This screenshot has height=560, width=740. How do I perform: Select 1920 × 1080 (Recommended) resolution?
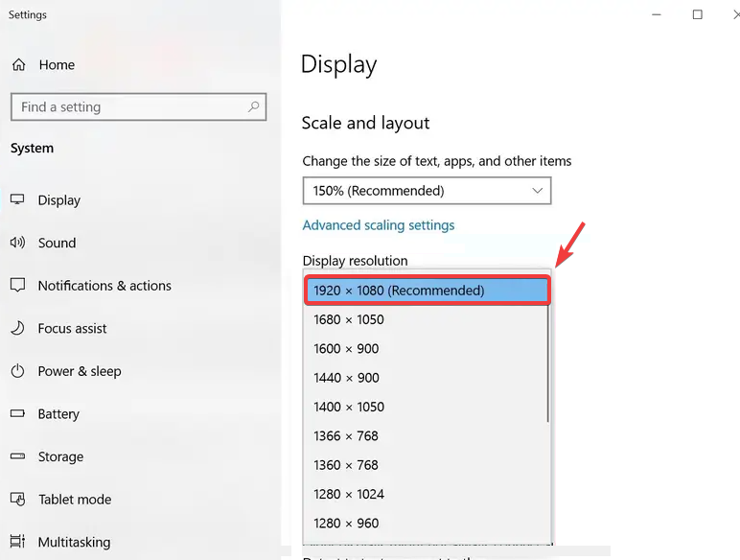pyautogui.click(x=427, y=291)
